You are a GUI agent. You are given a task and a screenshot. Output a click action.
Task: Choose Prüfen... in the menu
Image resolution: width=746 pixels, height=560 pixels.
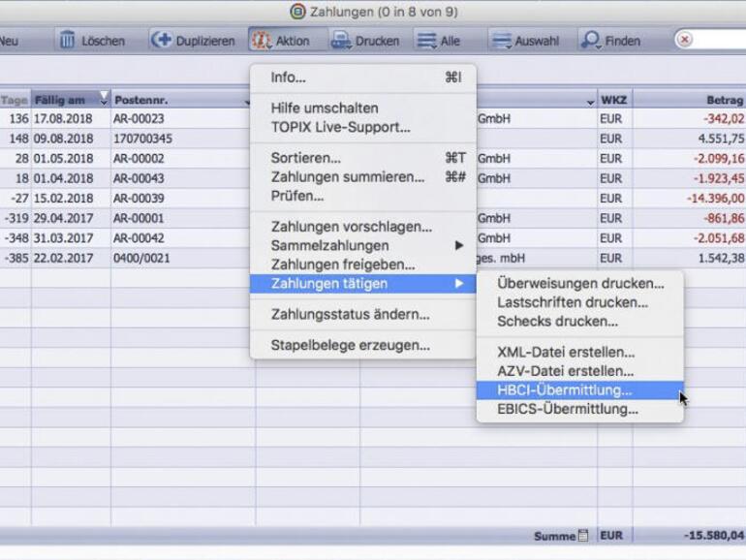coord(363,196)
